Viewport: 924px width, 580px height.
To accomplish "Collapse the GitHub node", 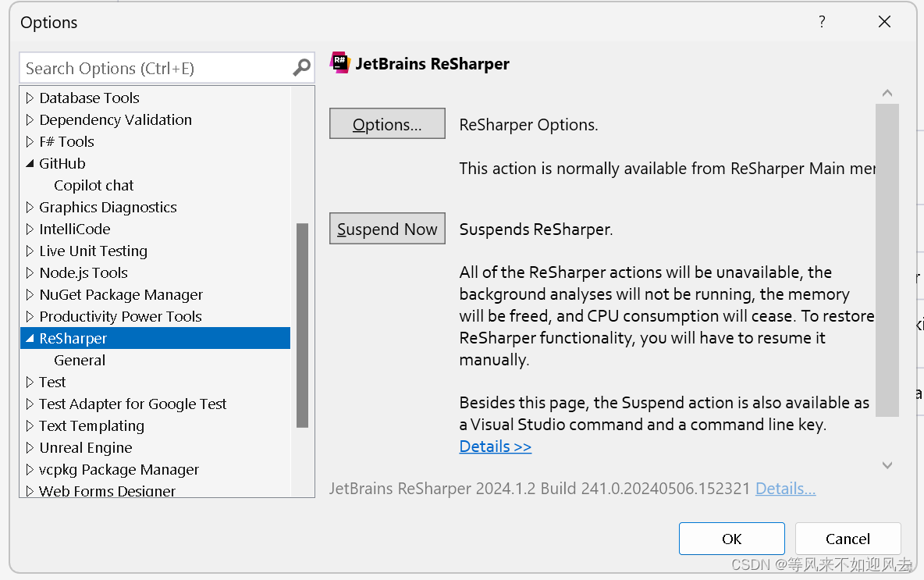I will [30, 164].
